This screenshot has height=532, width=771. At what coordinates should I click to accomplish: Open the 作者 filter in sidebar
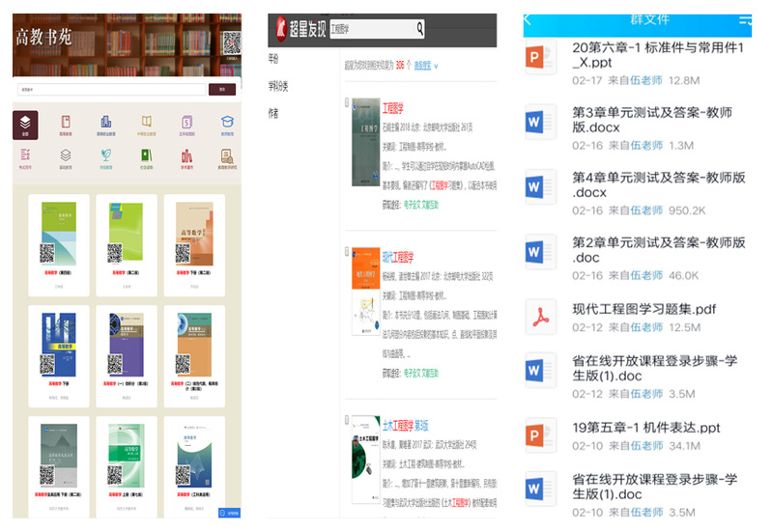point(273,113)
